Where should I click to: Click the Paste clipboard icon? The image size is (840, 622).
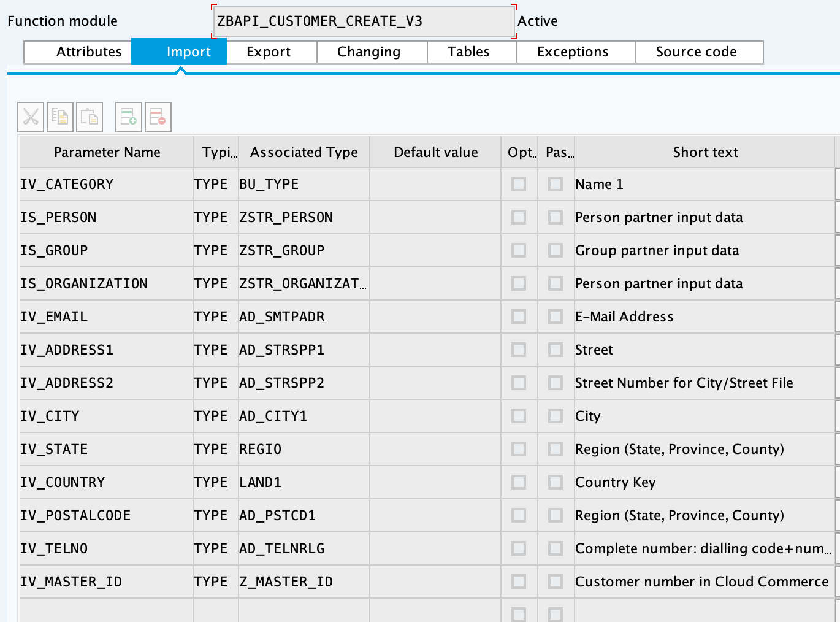(90, 117)
